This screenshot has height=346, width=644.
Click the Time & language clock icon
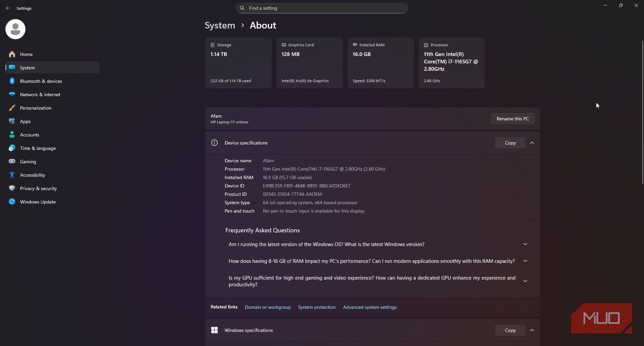click(x=12, y=148)
